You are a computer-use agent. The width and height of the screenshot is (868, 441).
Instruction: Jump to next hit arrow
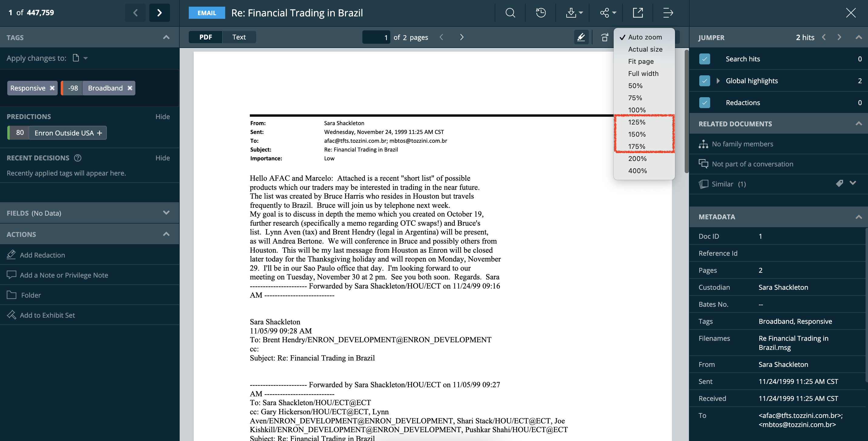839,37
